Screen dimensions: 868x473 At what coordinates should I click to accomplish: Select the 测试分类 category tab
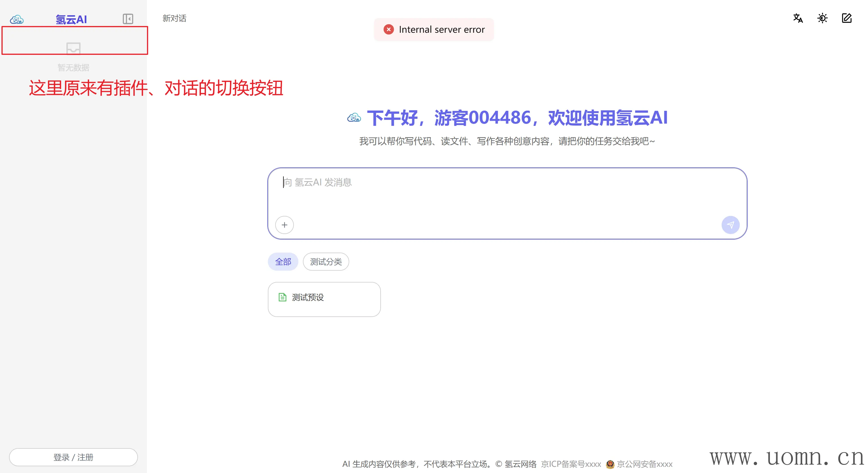coord(325,262)
